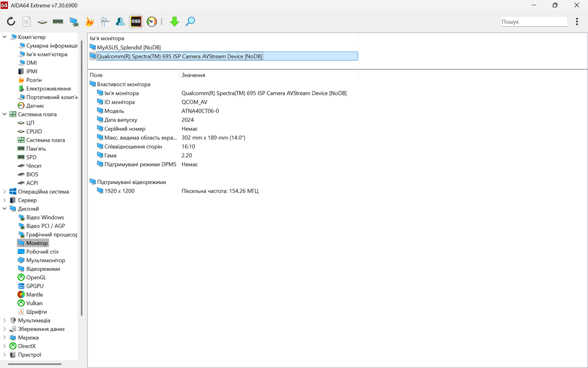Expand the Пристрої tree node

4,355
